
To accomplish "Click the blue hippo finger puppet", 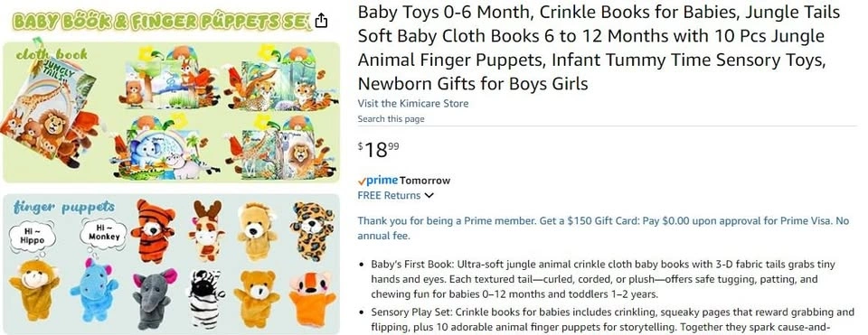I will 93,289.
